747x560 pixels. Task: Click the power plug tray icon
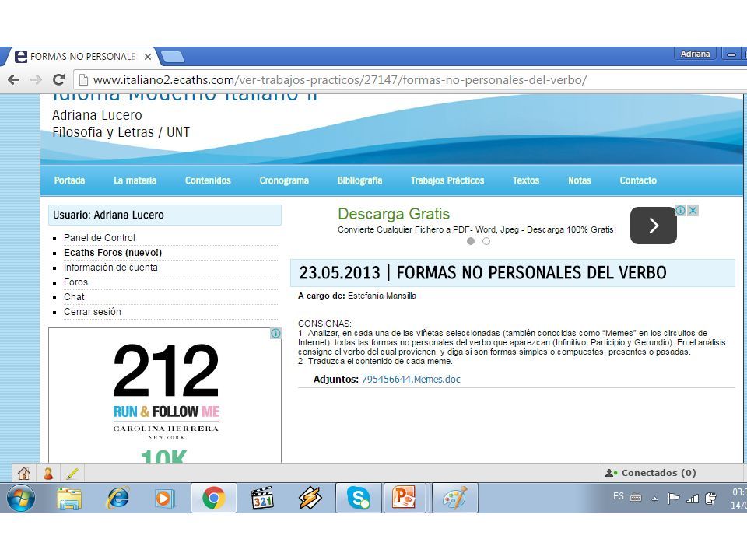tap(710, 498)
